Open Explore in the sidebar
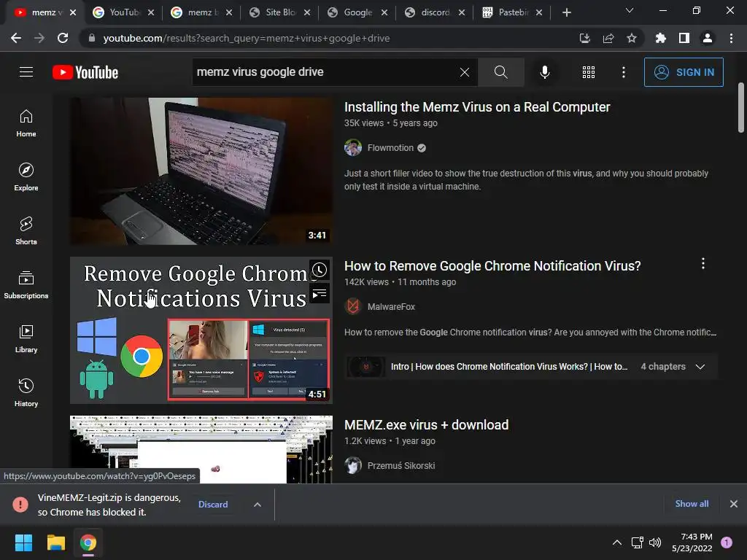Screen dimensions: 747x560 click(x=26, y=176)
